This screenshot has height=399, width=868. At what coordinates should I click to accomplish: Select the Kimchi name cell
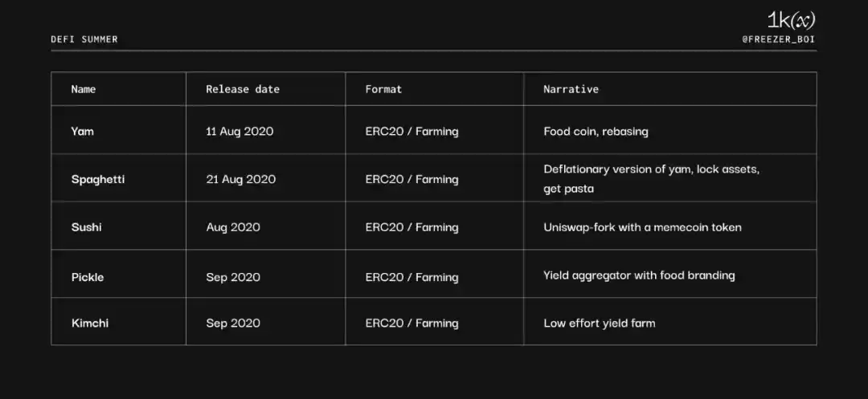pos(90,323)
